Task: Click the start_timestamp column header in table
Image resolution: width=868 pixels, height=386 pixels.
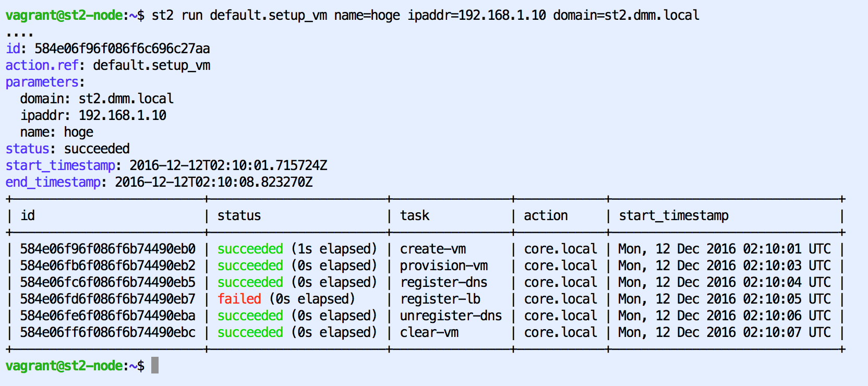Action: point(673,215)
